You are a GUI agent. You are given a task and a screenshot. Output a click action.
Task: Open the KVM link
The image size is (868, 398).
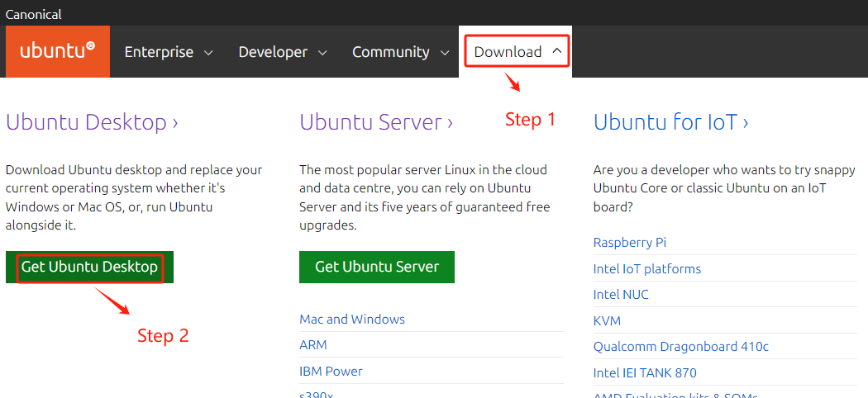click(608, 320)
